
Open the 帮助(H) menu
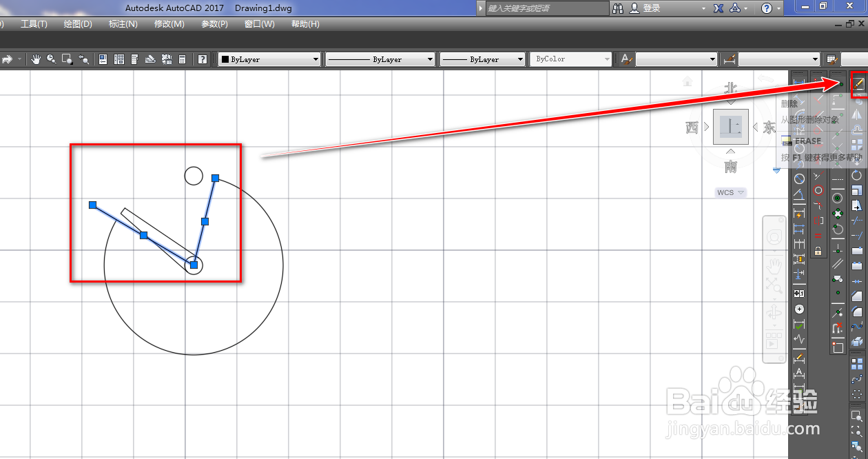pyautogui.click(x=305, y=24)
